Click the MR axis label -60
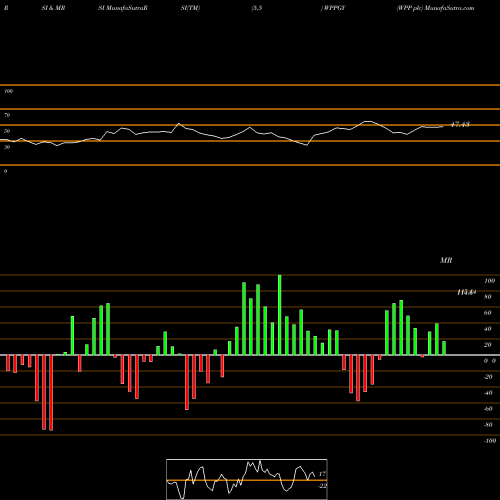Image resolution: width=500 pixels, height=500 pixels. pos(488,409)
